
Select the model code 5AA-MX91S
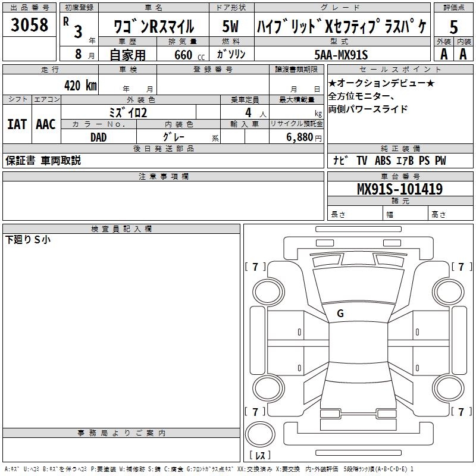(341, 55)
